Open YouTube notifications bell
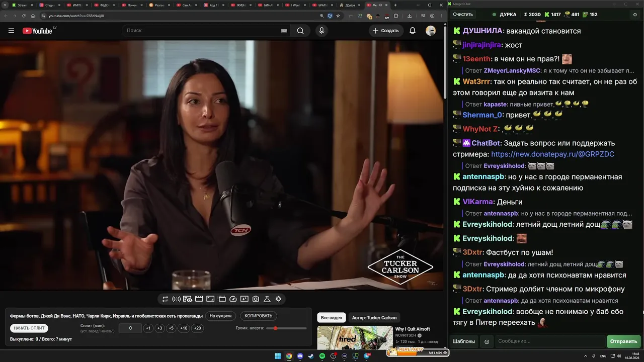644x362 pixels. coord(413,31)
